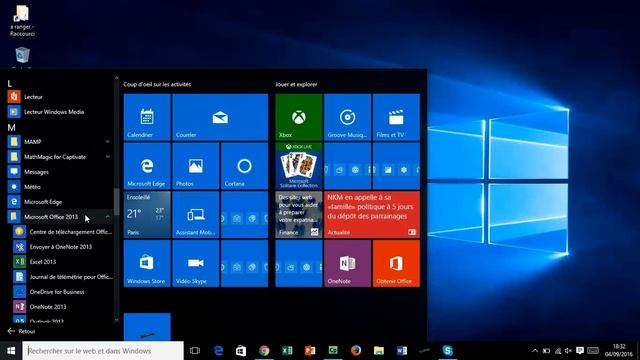Screen dimensions: 640x360
Task: Click 'Coup d'œil sur les activités' group title
Action: click(x=157, y=84)
